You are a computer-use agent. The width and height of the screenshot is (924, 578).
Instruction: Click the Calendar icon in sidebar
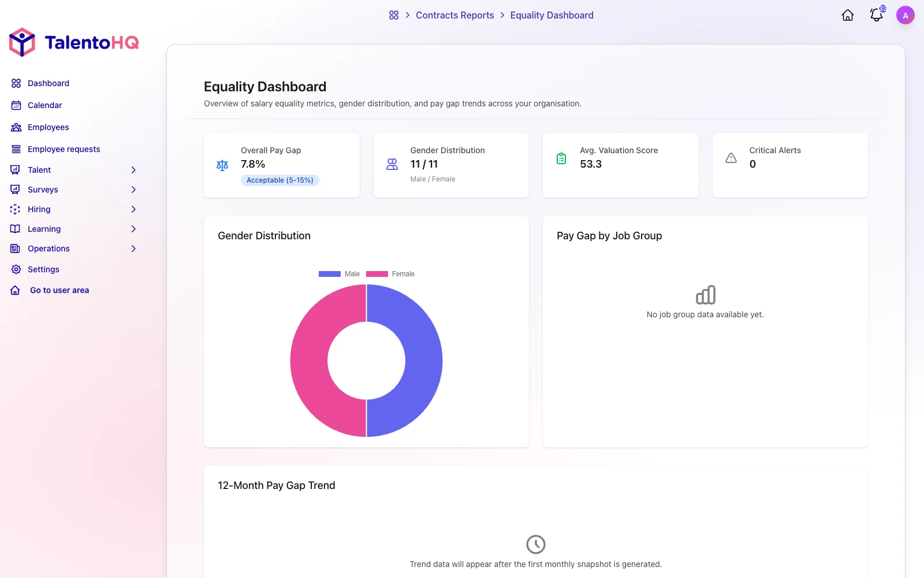click(16, 105)
